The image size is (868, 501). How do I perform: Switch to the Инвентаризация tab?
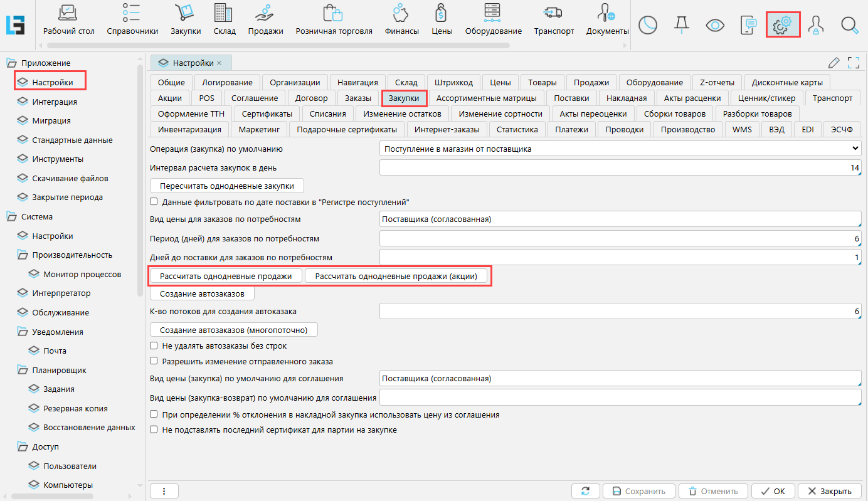[189, 130]
